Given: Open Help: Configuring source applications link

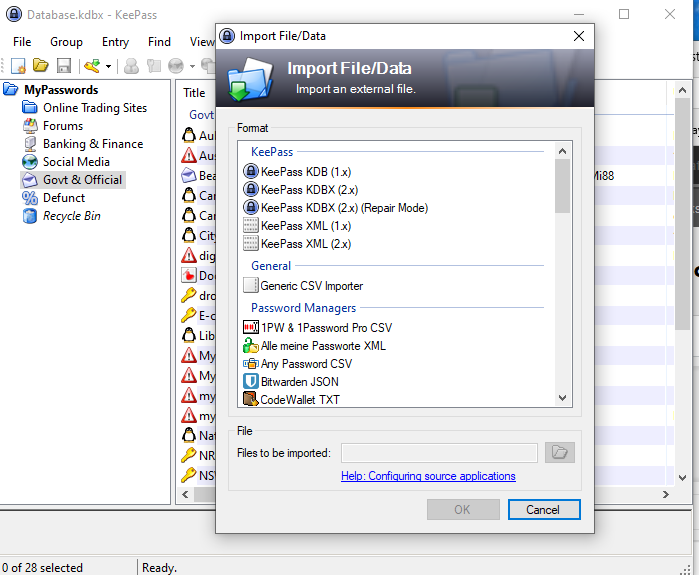Looking at the screenshot, I should (428, 476).
